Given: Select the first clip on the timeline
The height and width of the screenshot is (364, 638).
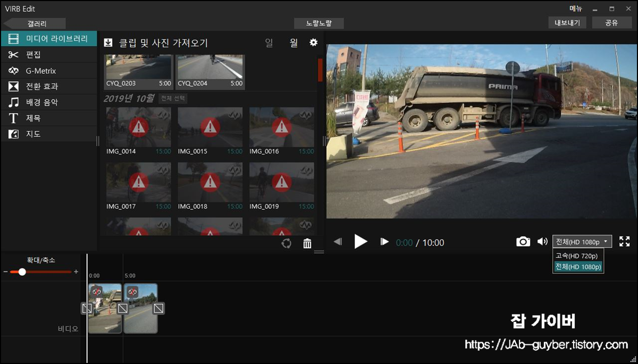Looking at the screenshot, I should pos(105,308).
